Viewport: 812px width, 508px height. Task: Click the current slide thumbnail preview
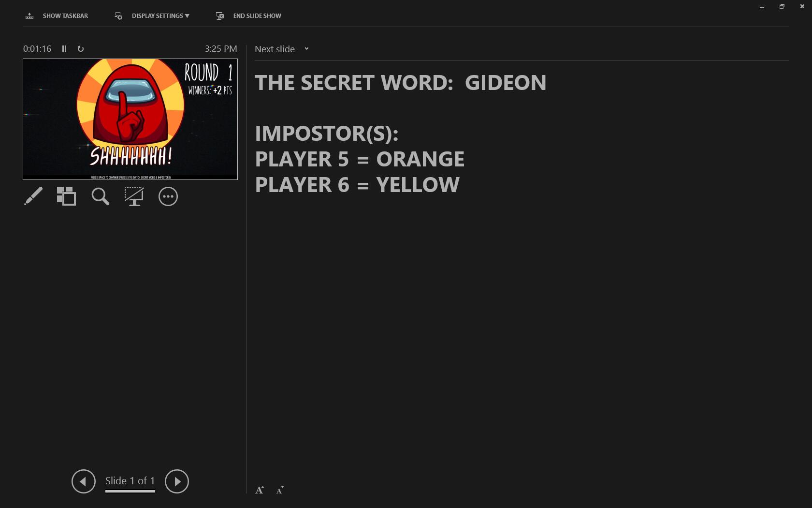pyautogui.click(x=130, y=119)
